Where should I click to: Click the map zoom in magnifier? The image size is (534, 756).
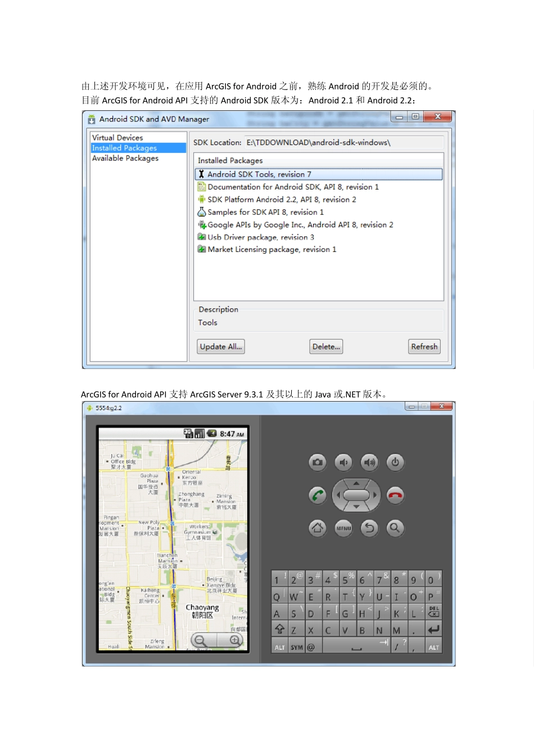(234, 640)
